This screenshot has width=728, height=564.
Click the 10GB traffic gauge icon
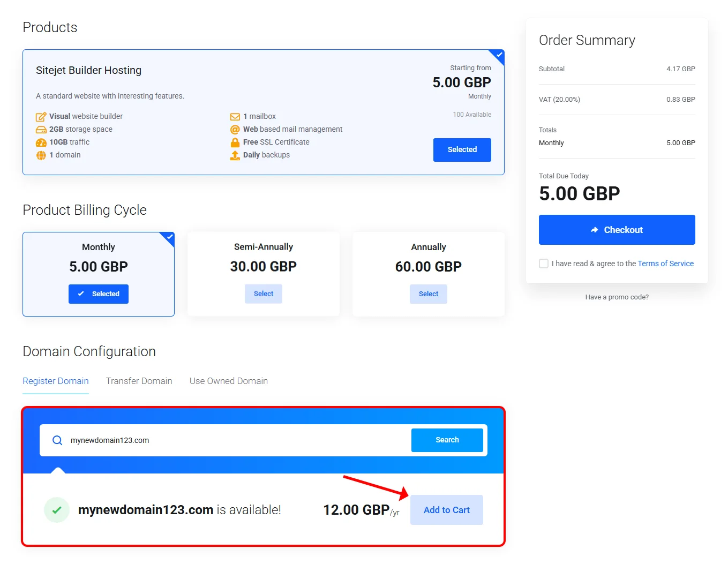tap(41, 142)
